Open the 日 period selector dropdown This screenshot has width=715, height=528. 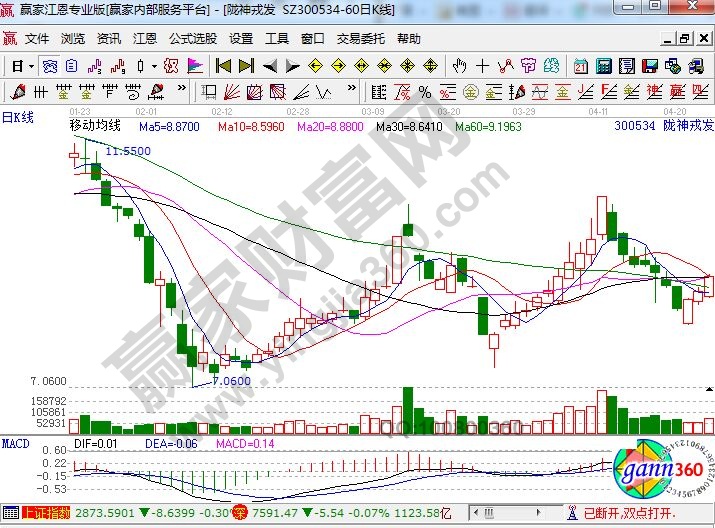[x=22, y=66]
